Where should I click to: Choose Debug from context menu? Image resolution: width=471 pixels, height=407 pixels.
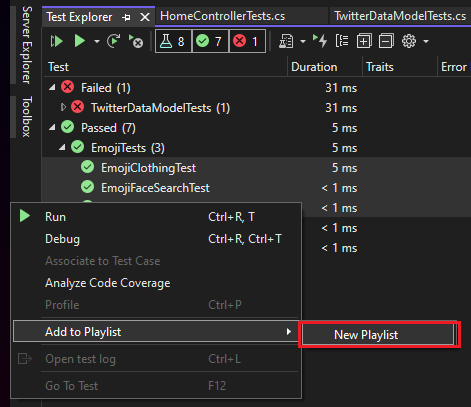tap(156, 239)
